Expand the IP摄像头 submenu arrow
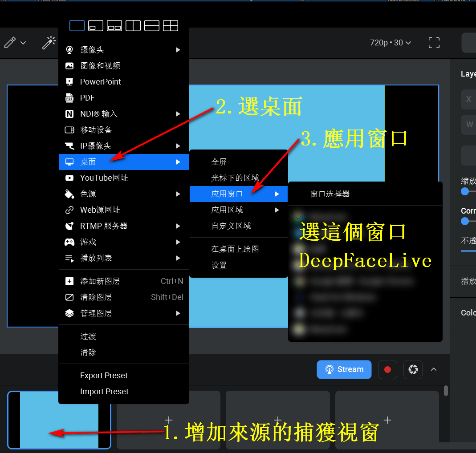Screen dimensions: 476x453 pos(178,146)
